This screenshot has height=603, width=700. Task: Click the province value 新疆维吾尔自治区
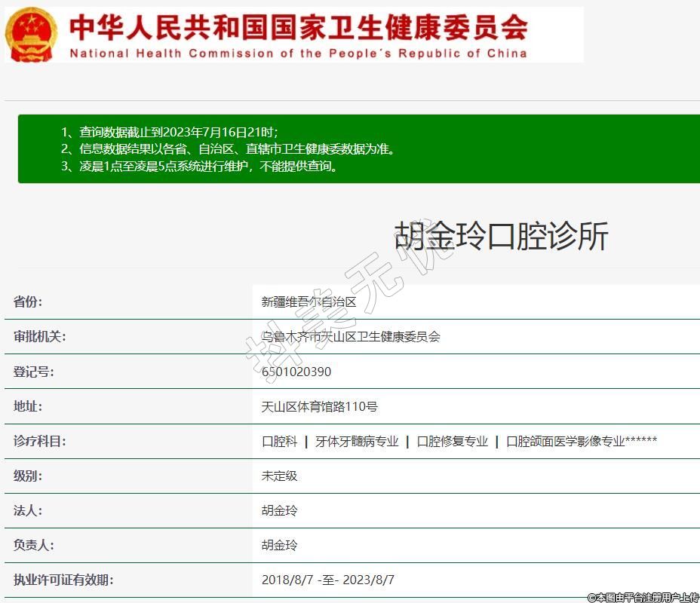point(309,302)
